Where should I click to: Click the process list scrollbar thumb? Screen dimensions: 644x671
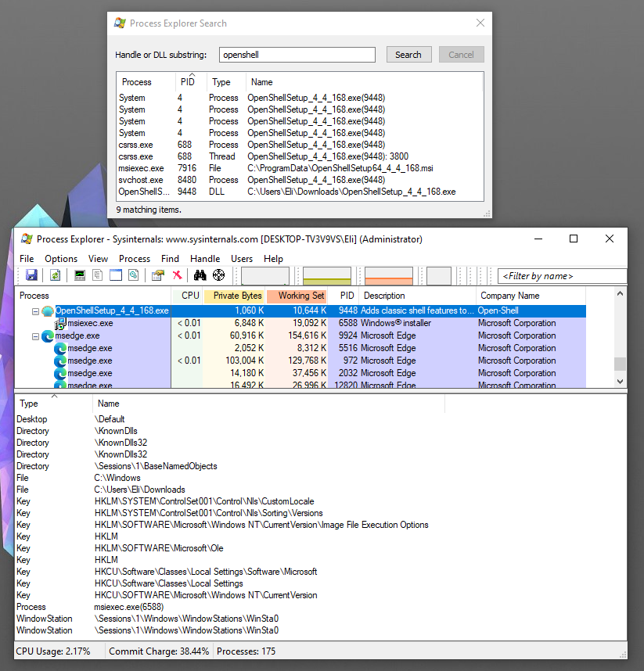(x=620, y=364)
